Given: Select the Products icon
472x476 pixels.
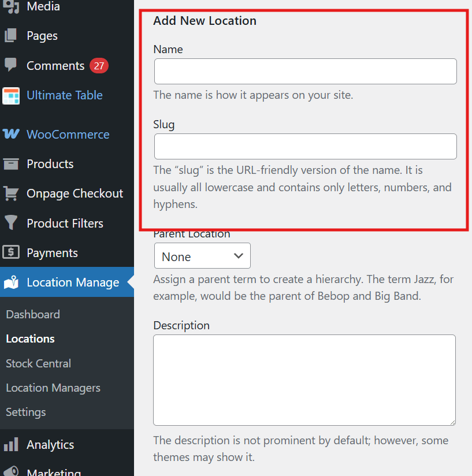Looking at the screenshot, I should click(12, 164).
